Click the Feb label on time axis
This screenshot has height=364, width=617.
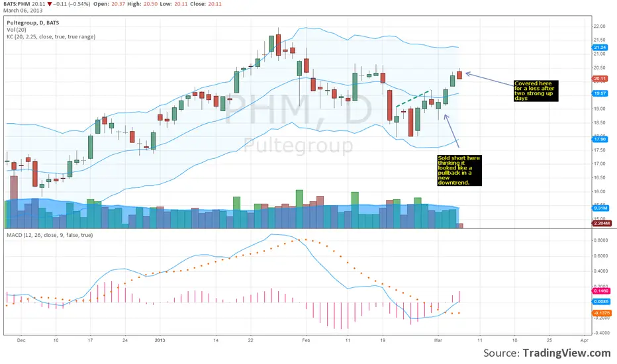pos(306,340)
